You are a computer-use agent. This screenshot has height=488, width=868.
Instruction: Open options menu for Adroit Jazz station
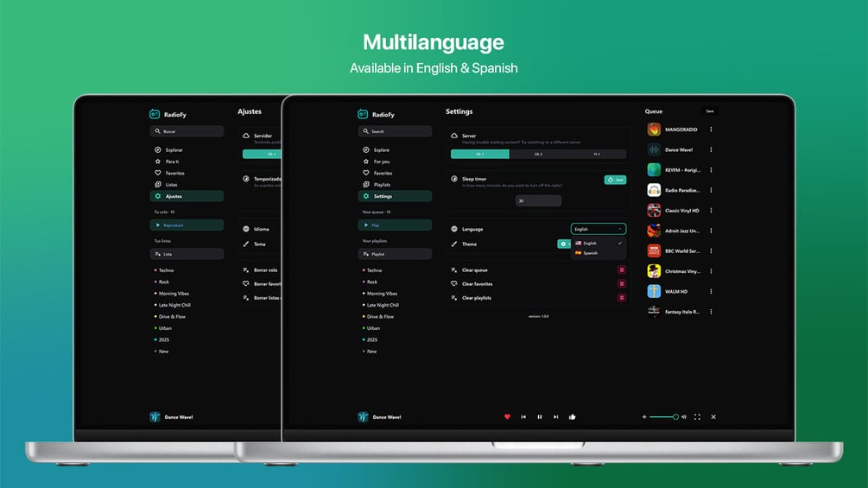pos(712,231)
